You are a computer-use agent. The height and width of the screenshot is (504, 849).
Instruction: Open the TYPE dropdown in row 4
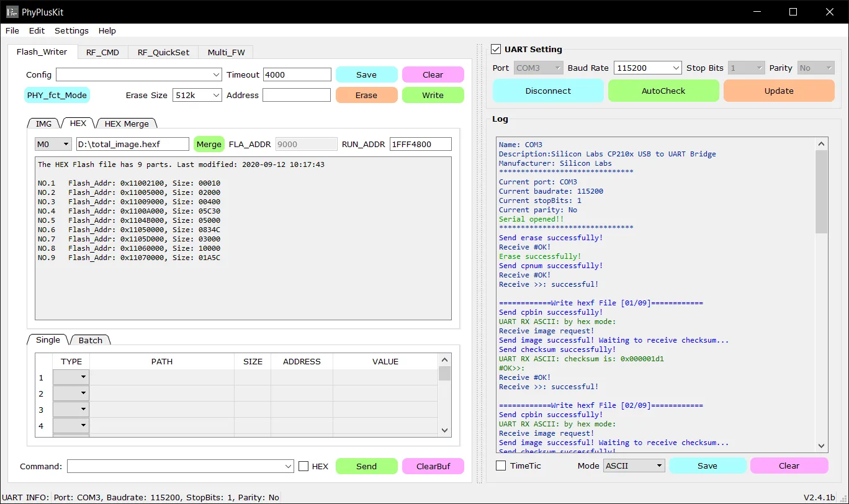click(x=71, y=426)
